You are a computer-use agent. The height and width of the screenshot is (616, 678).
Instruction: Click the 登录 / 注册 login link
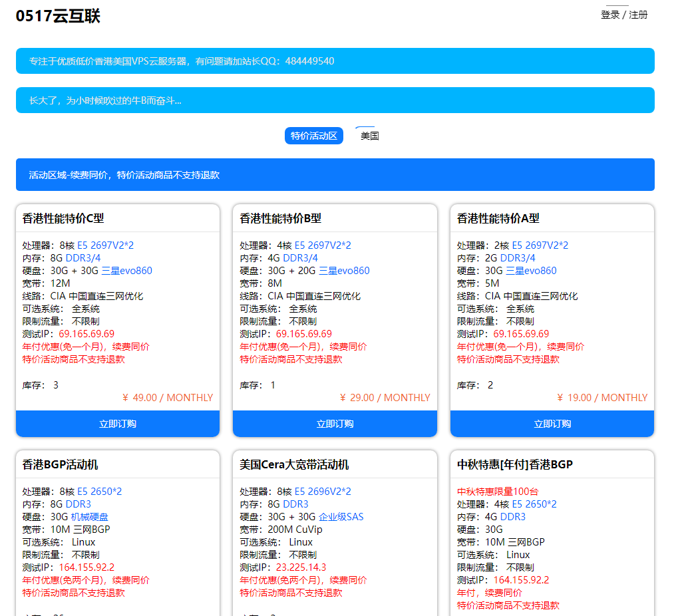(624, 15)
